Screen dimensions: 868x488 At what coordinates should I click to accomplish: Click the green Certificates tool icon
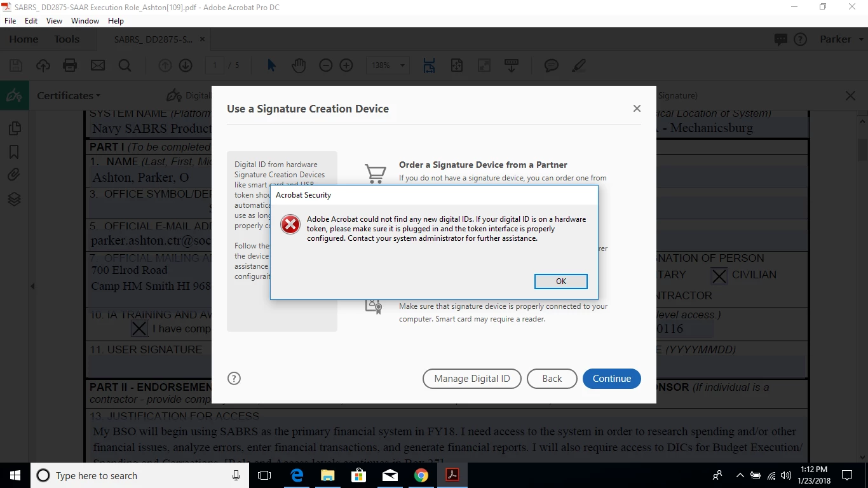point(14,96)
